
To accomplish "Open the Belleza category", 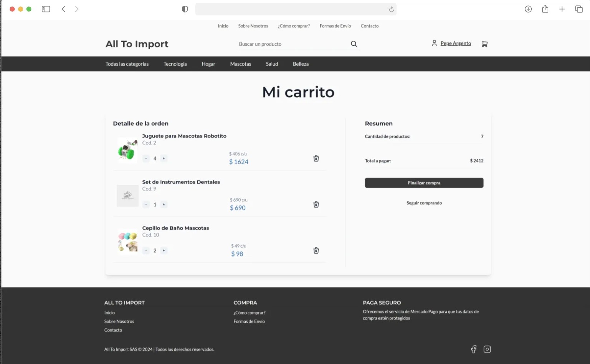I will [x=301, y=64].
